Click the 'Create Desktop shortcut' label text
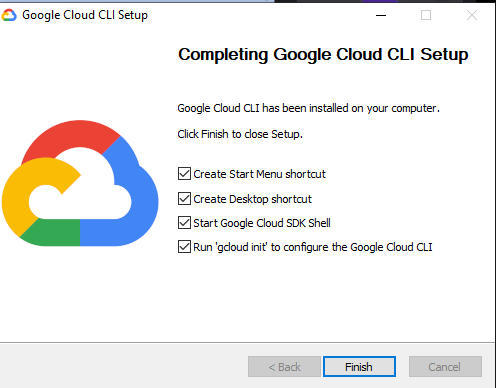The width and height of the screenshot is (496, 388). (x=252, y=199)
